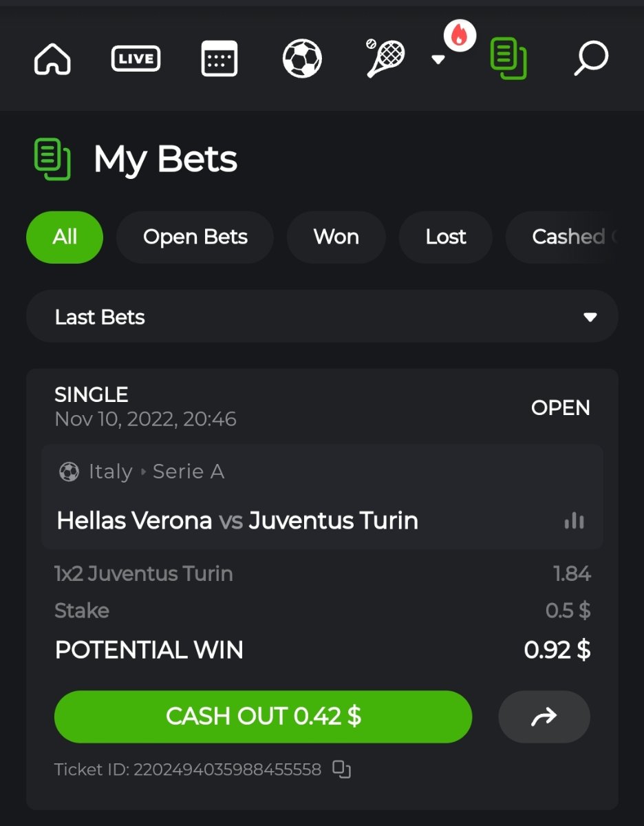The width and height of the screenshot is (644, 826).
Task: Open the LIVE betting section
Action: pyautogui.click(x=136, y=59)
